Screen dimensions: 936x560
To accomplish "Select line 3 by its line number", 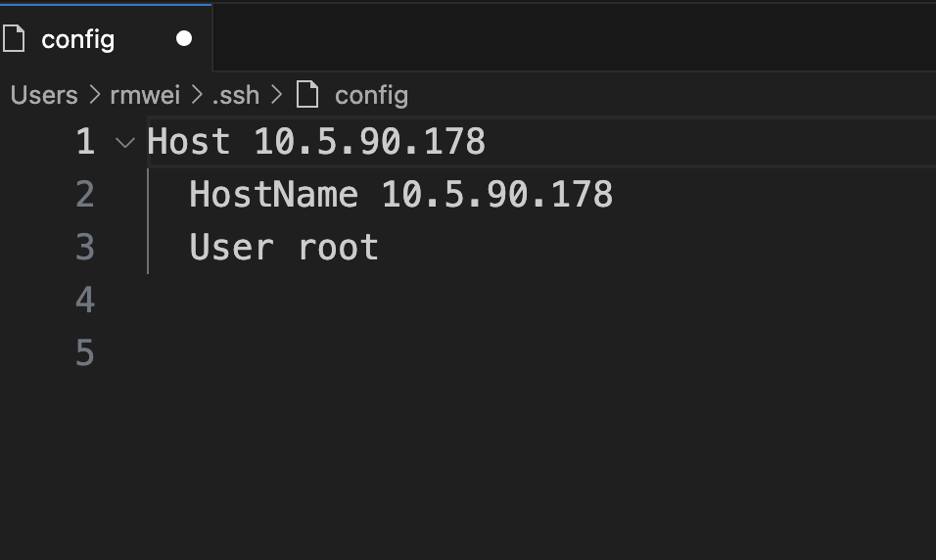I will [85, 247].
